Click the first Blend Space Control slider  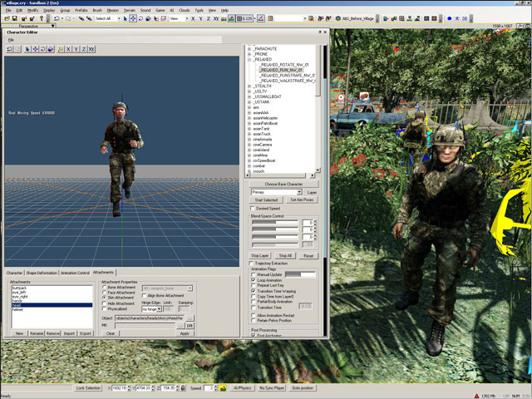pyautogui.click(x=275, y=223)
